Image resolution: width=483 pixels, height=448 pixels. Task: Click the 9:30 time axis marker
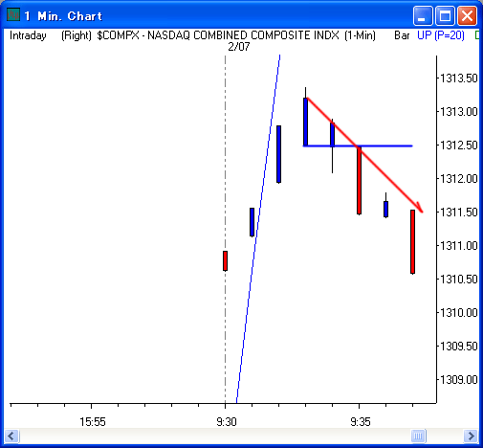[x=227, y=422]
